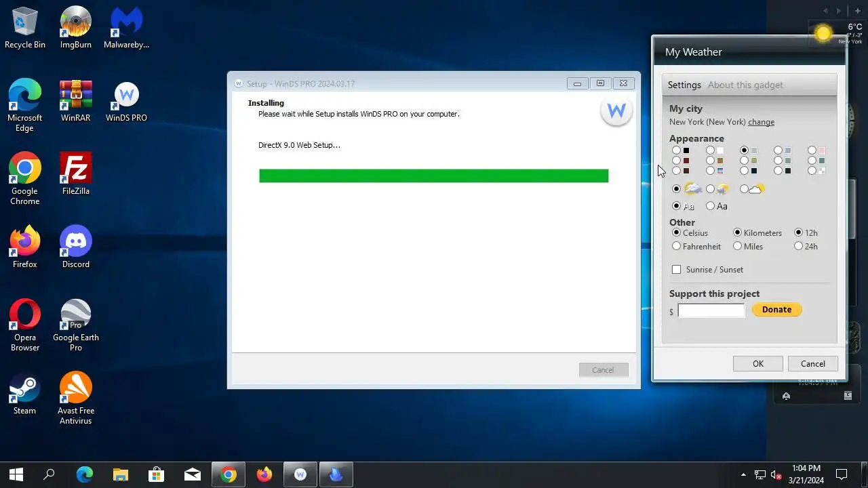The width and height of the screenshot is (868, 488).
Task: Open the notification center icon
Action: click(x=842, y=474)
